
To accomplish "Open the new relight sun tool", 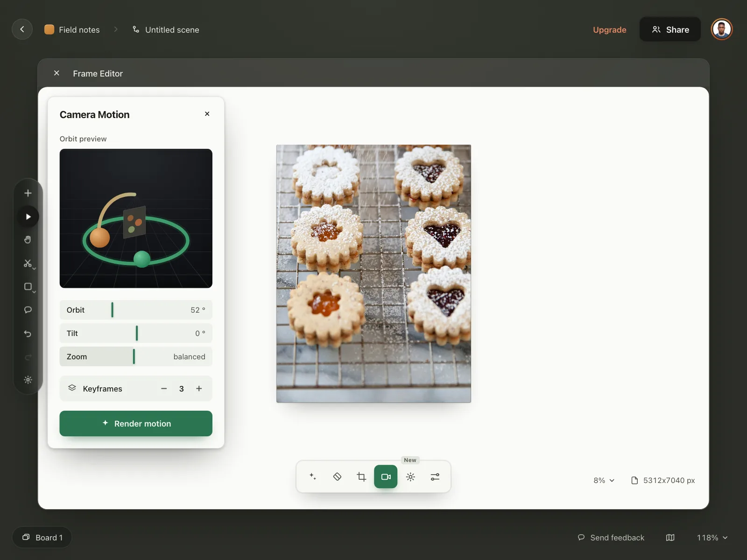I will 410,476.
